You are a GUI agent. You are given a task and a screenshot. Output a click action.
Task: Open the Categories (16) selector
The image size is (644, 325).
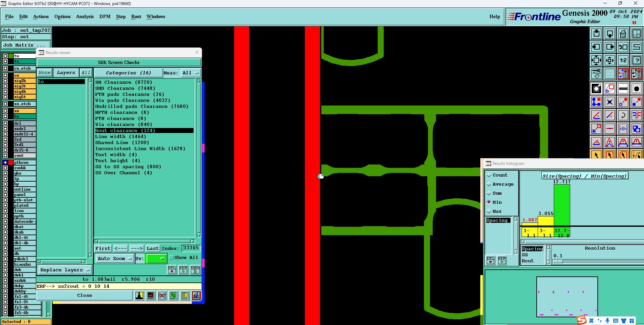(x=128, y=73)
